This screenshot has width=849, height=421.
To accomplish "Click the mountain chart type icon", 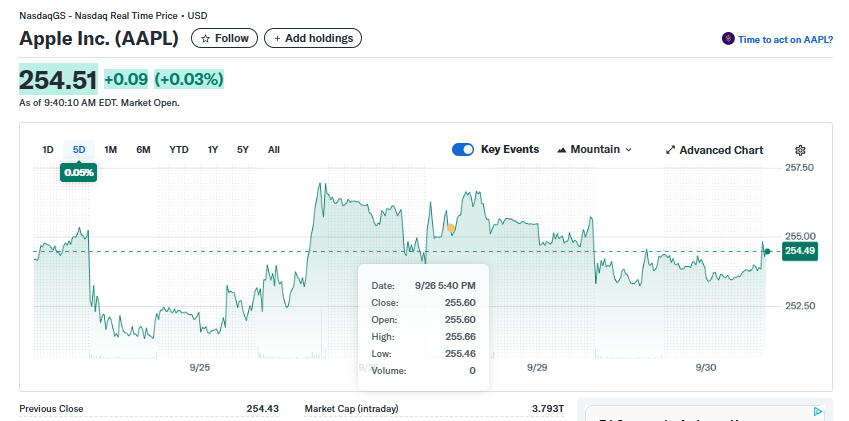I will [561, 150].
